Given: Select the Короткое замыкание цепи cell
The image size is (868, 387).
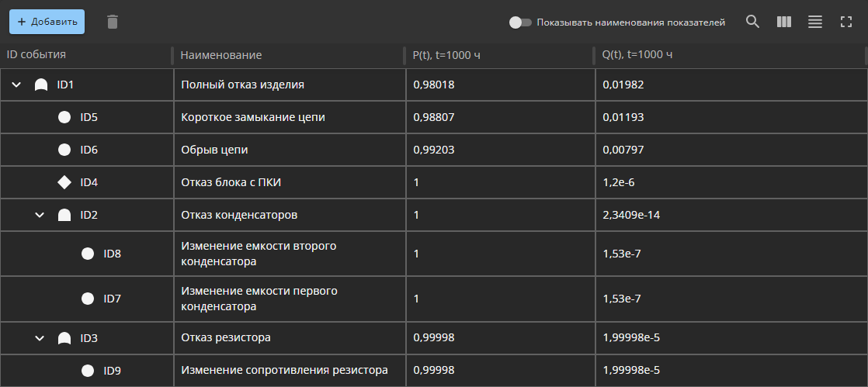Looking at the screenshot, I should (290, 117).
